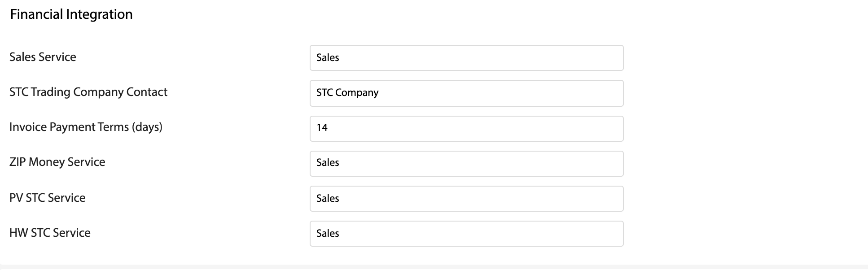Click the gray bar at the page bottom
The height and width of the screenshot is (270, 868).
[x=434, y=267]
